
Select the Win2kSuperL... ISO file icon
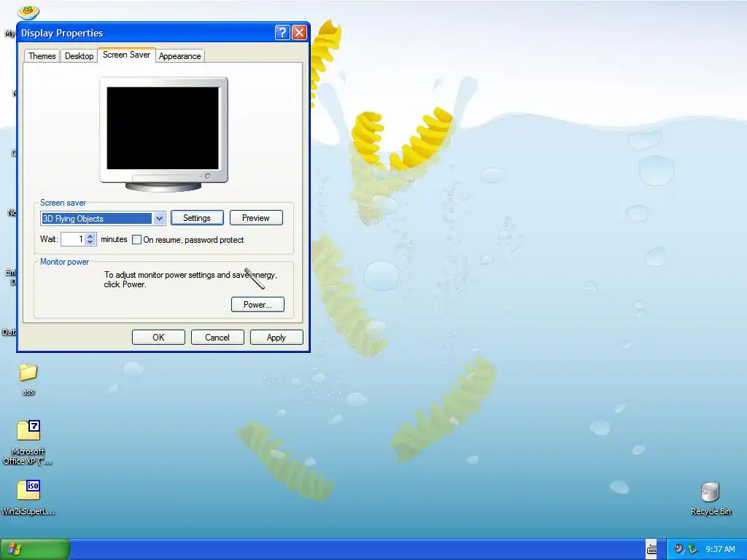point(28,497)
